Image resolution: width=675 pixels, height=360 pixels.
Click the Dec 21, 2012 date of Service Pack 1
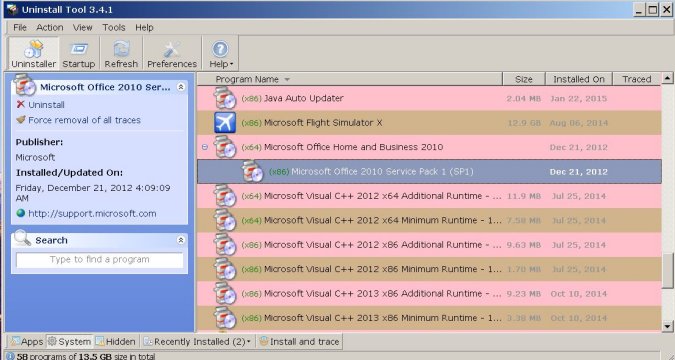[x=579, y=171]
